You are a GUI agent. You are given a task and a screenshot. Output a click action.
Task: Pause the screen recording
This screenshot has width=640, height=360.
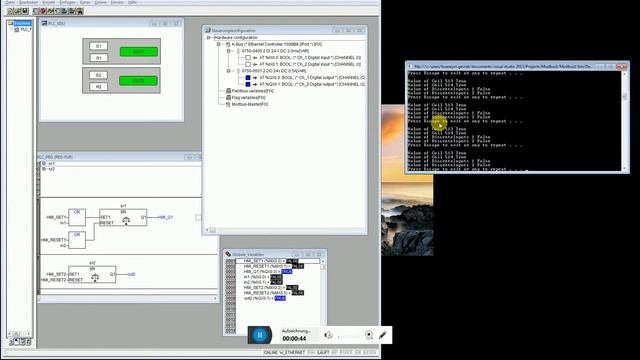[260, 335]
